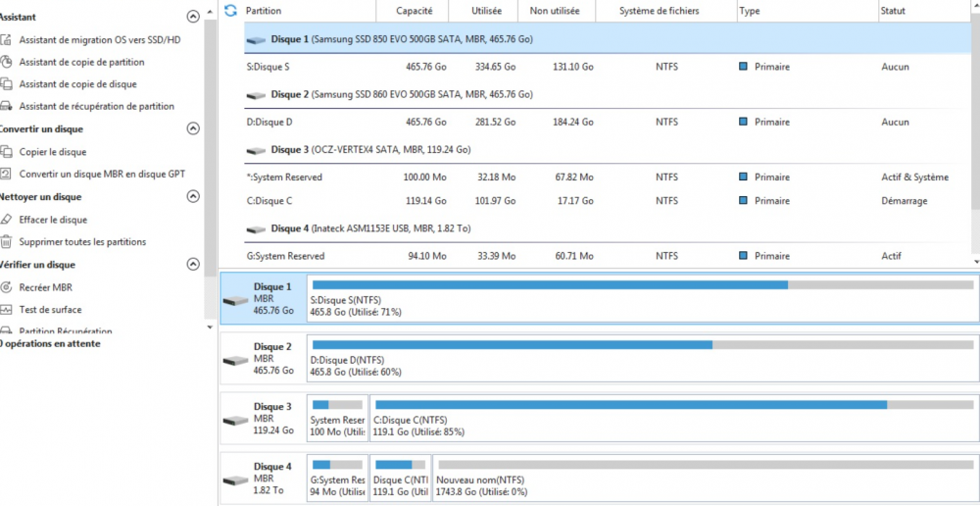
Task: Click the disk copy wizard icon
Action: point(6,84)
